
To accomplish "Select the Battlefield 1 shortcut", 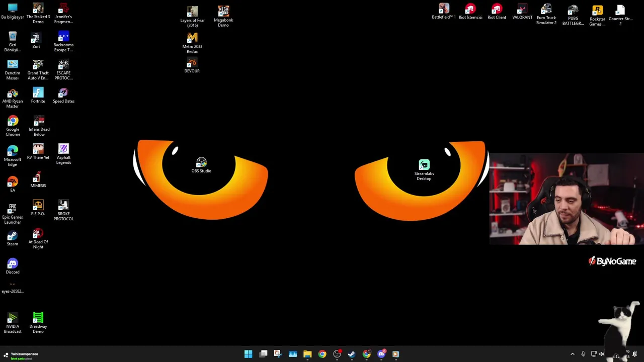I will (x=444, y=12).
